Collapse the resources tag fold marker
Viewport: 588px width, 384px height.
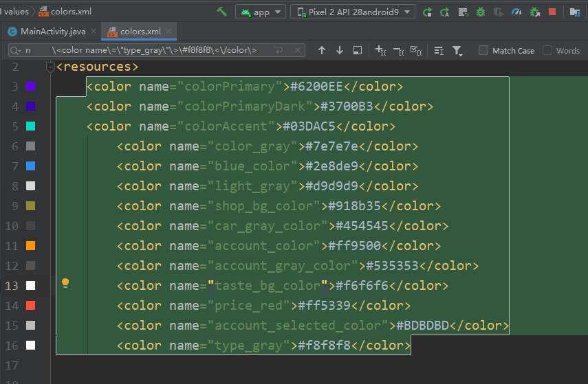(x=50, y=67)
